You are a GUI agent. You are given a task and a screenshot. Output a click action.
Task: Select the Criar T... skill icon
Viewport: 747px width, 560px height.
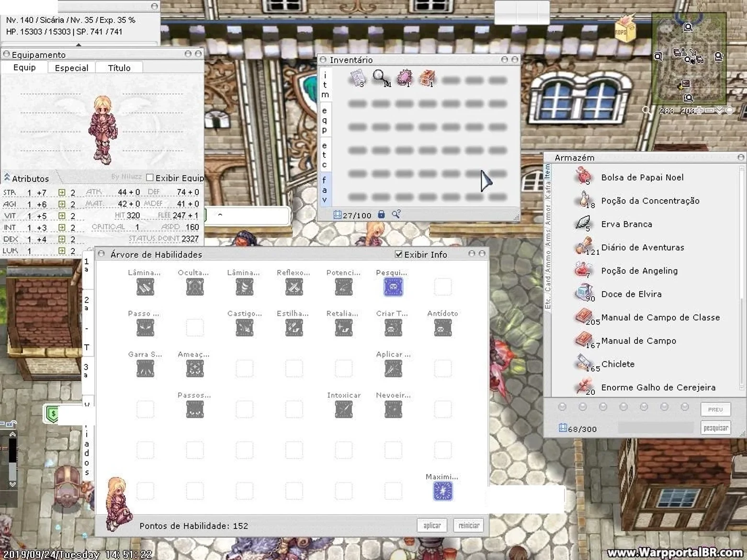(393, 328)
